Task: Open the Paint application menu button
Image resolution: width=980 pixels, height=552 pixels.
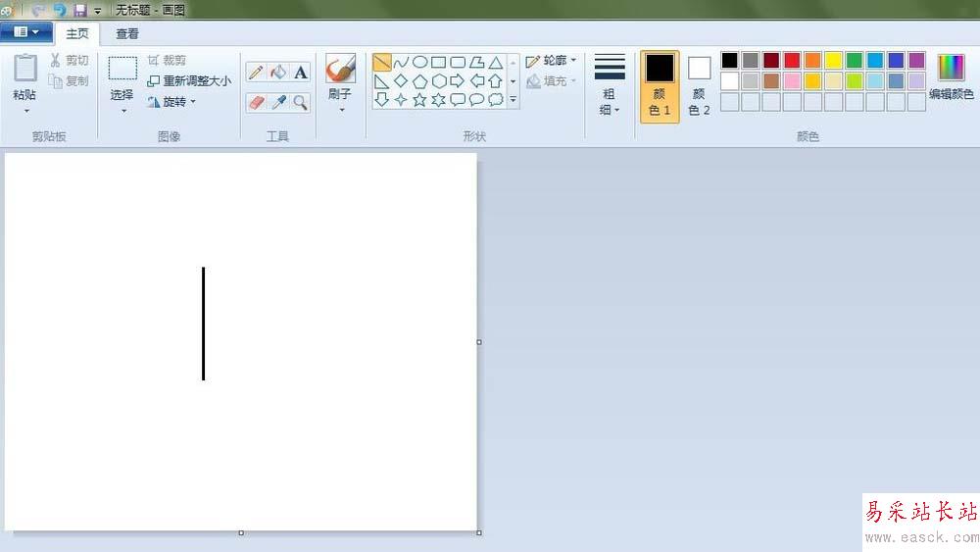Action: pos(25,32)
